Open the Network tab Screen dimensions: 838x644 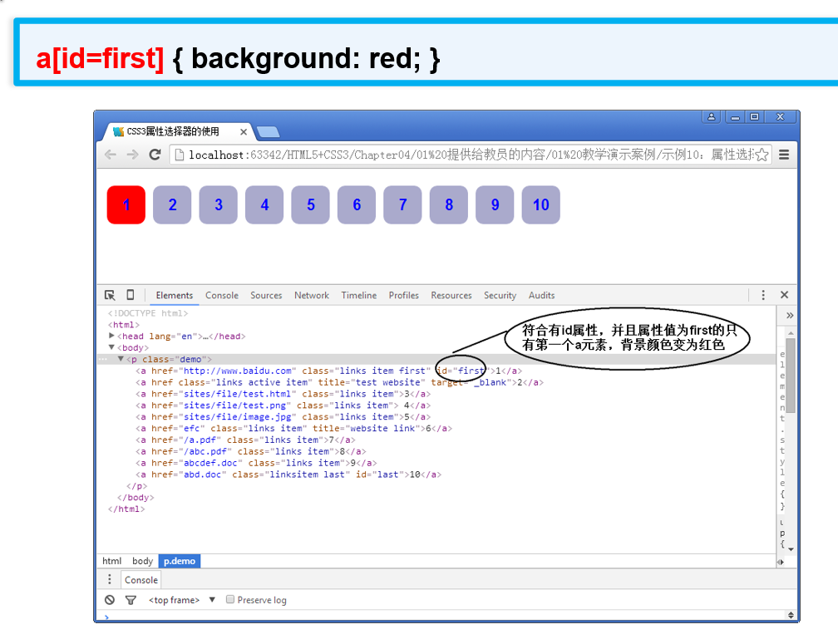point(312,295)
